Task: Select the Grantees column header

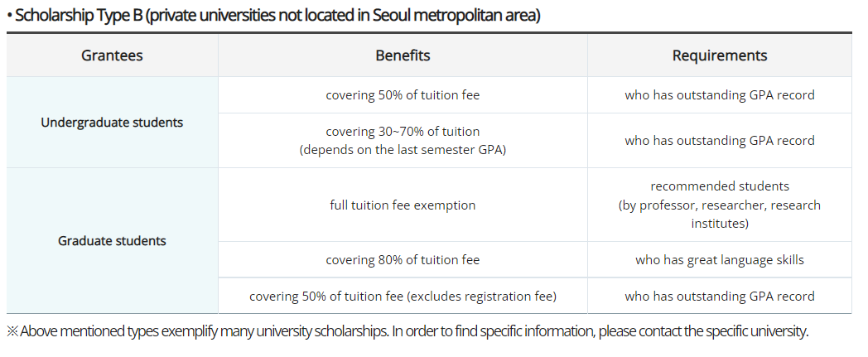Action: [112, 55]
